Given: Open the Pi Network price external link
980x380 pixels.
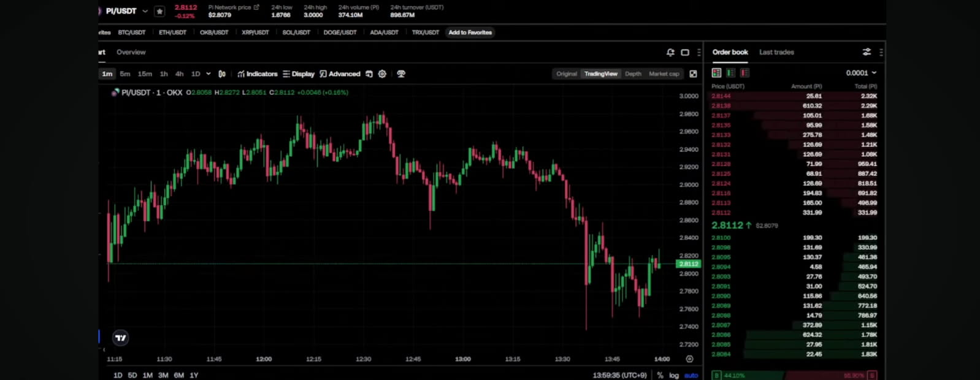Looking at the screenshot, I should pos(256,7).
